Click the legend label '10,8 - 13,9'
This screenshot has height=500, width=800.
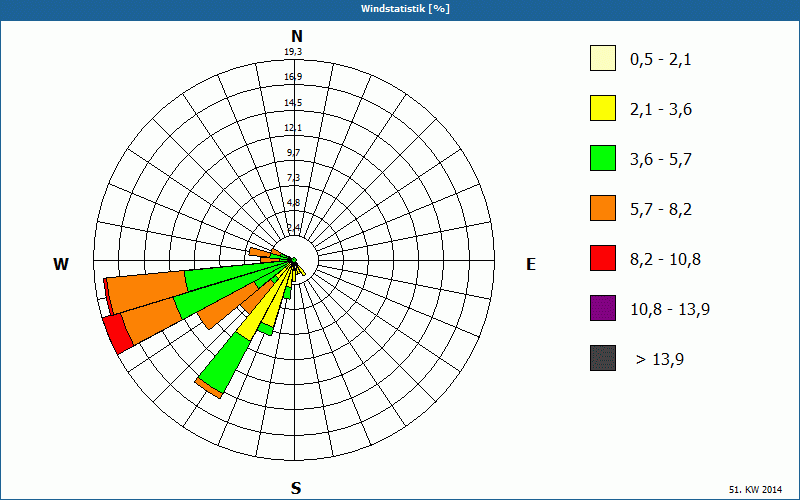pos(670,310)
